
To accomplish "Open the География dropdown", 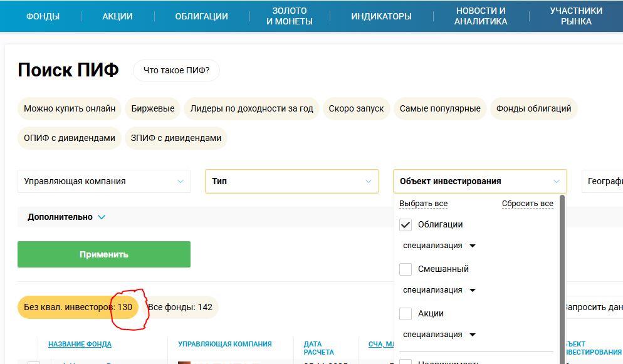I will click(x=602, y=182).
